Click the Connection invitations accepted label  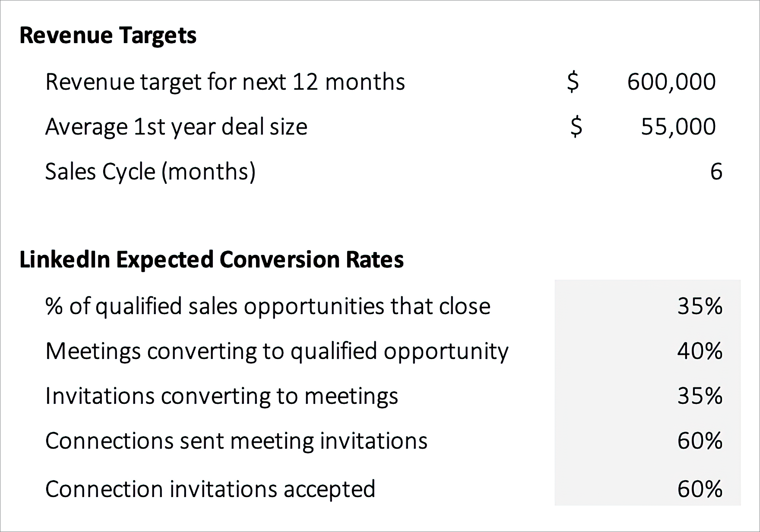coord(210,489)
